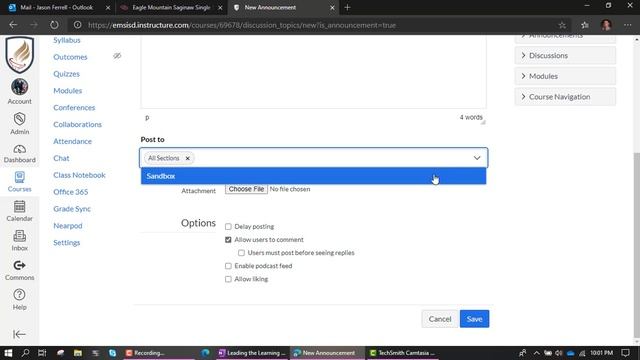Open Syllabus in course menu
Screen dimensions: 640x360
pyautogui.click(x=67, y=40)
